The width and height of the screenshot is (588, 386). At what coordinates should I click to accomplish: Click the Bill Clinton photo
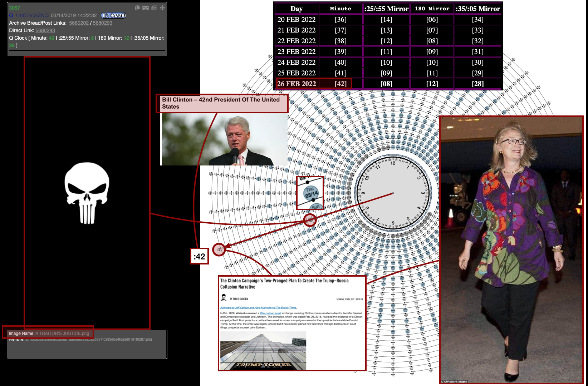coord(225,139)
